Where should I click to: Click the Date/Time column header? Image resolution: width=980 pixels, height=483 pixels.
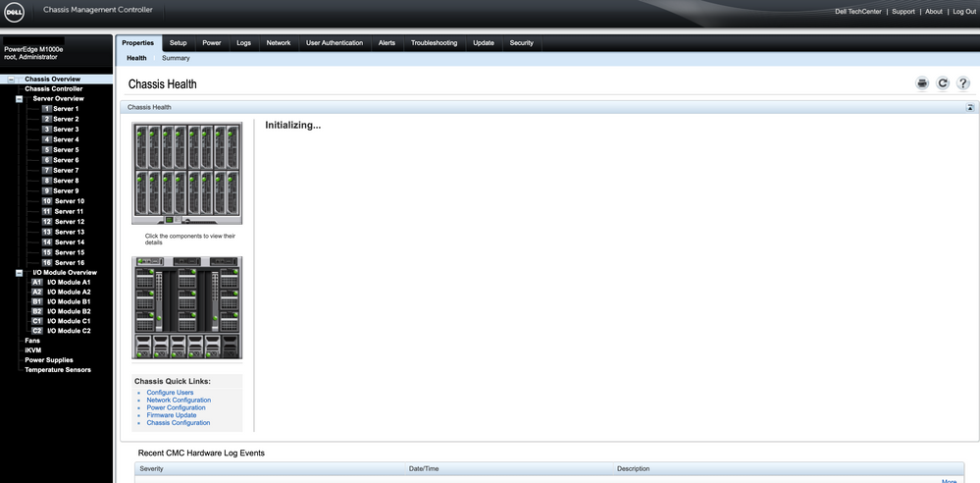[508, 468]
